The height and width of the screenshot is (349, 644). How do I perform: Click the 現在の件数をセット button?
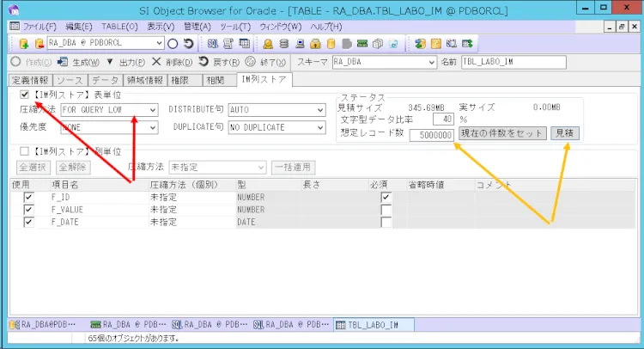tap(502, 133)
